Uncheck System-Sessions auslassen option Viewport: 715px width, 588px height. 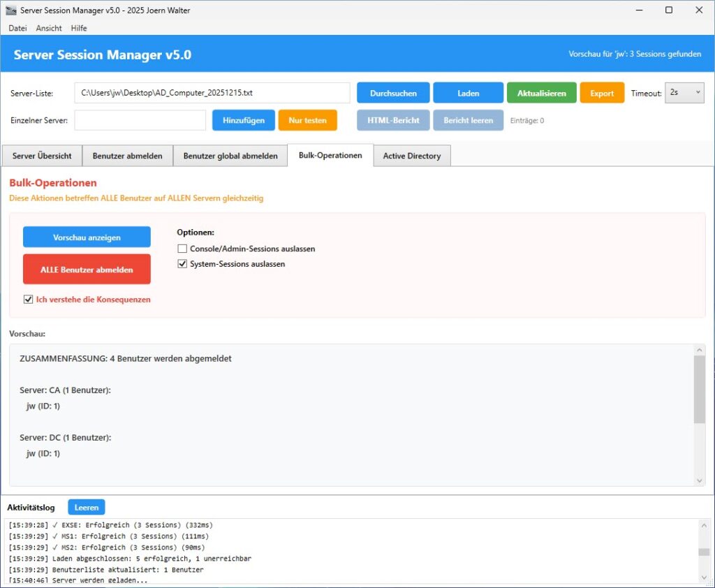click(182, 264)
